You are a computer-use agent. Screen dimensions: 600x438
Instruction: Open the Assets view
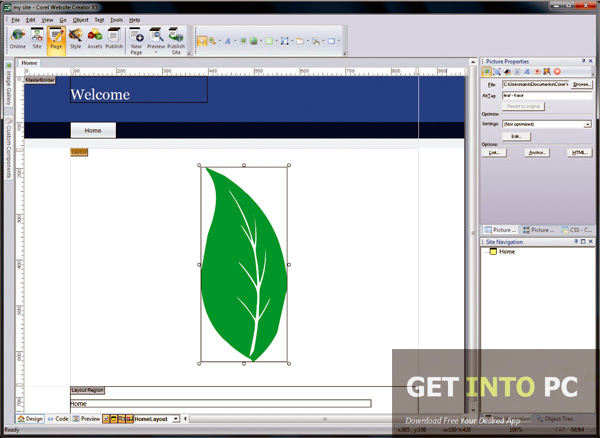tap(95, 39)
